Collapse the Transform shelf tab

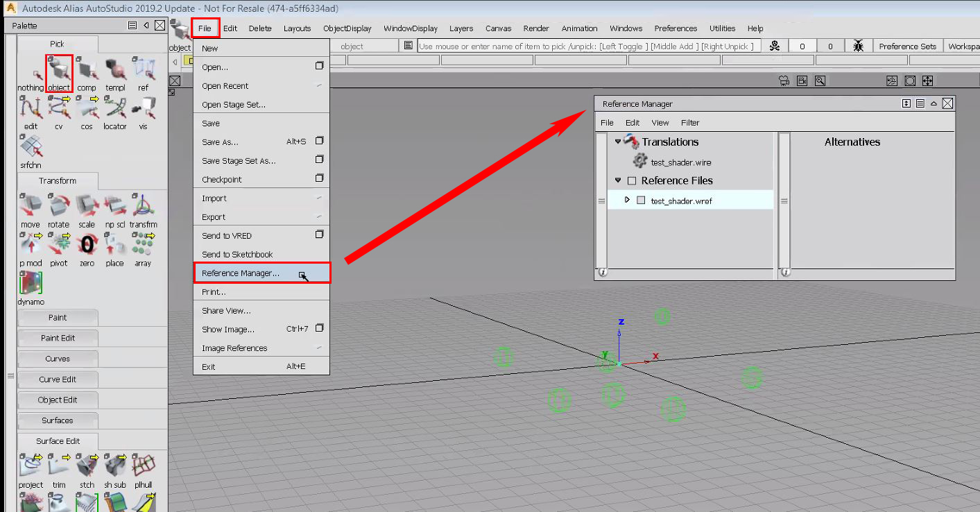58,181
